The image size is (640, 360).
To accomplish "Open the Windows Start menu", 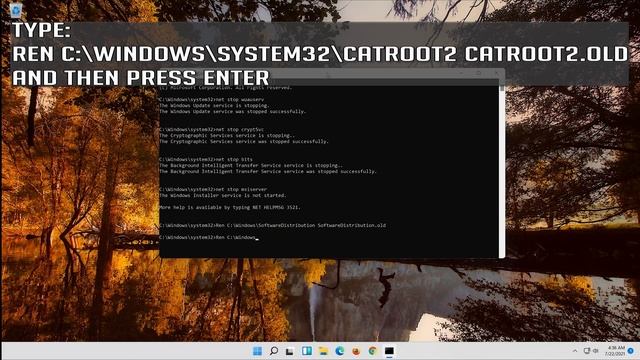I will pos(257,351).
